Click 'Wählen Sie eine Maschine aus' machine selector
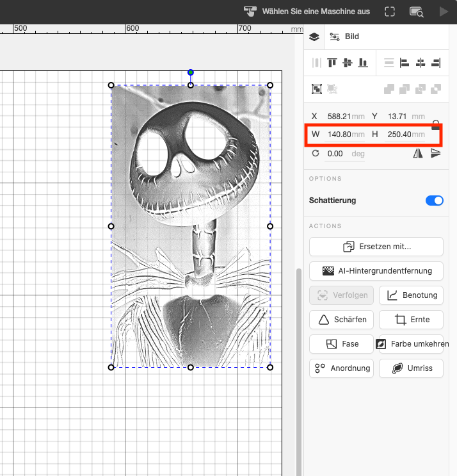This screenshot has height=476, width=457. [x=307, y=12]
